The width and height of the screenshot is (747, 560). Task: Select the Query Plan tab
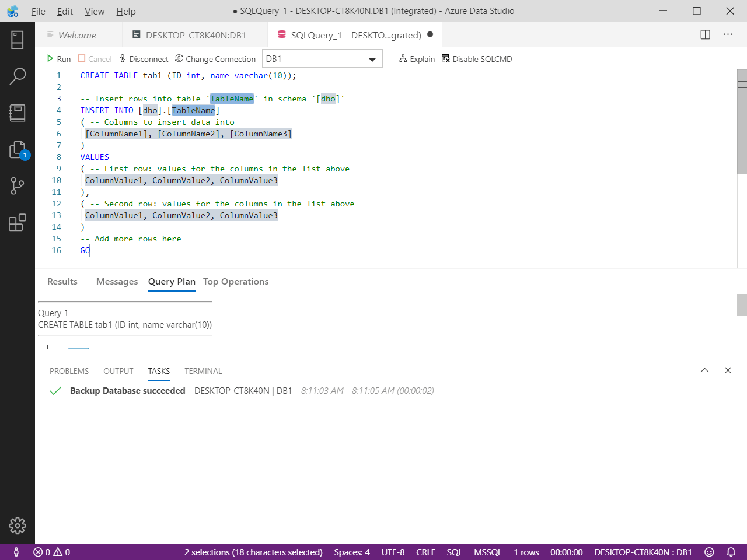(x=172, y=282)
